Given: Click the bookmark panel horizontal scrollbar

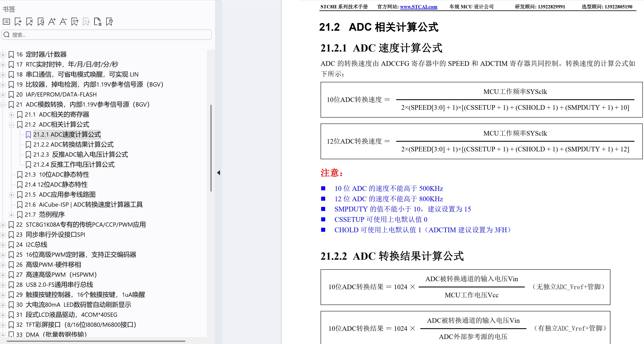Looking at the screenshot, I should pyautogui.click(x=96, y=341).
